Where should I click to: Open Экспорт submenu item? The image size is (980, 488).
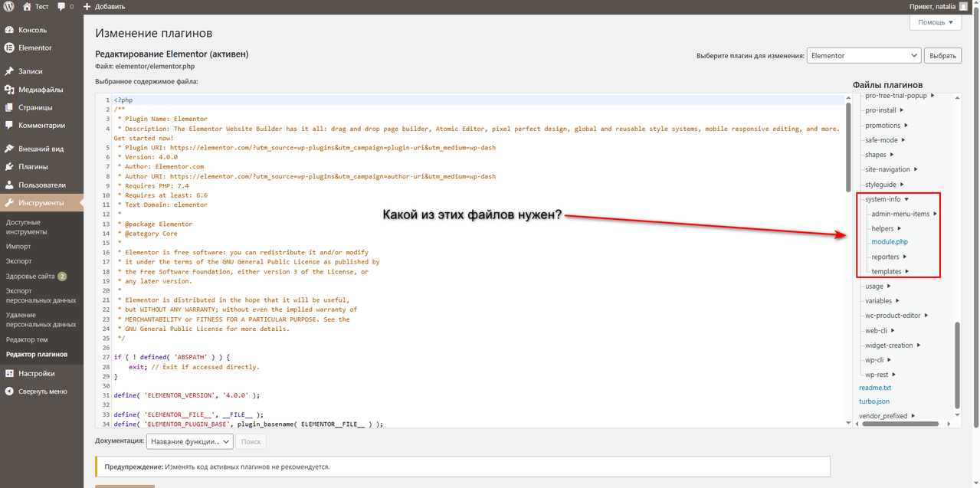(19, 261)
